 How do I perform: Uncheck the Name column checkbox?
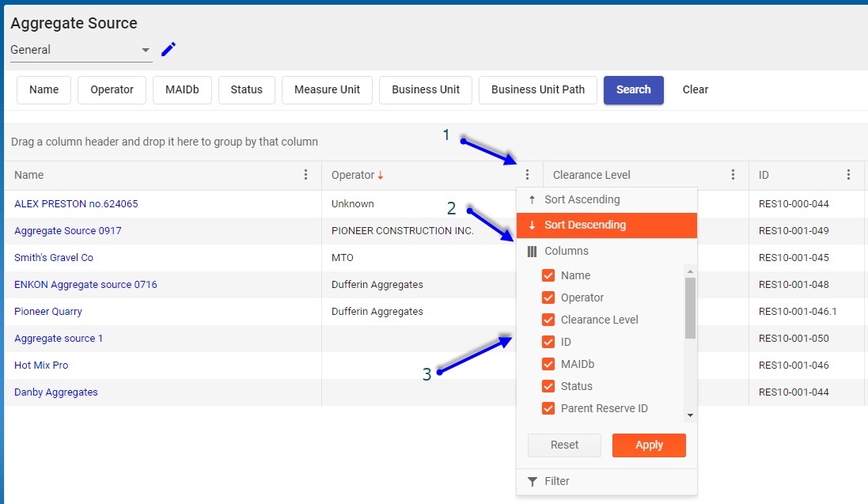pos(548,275)
